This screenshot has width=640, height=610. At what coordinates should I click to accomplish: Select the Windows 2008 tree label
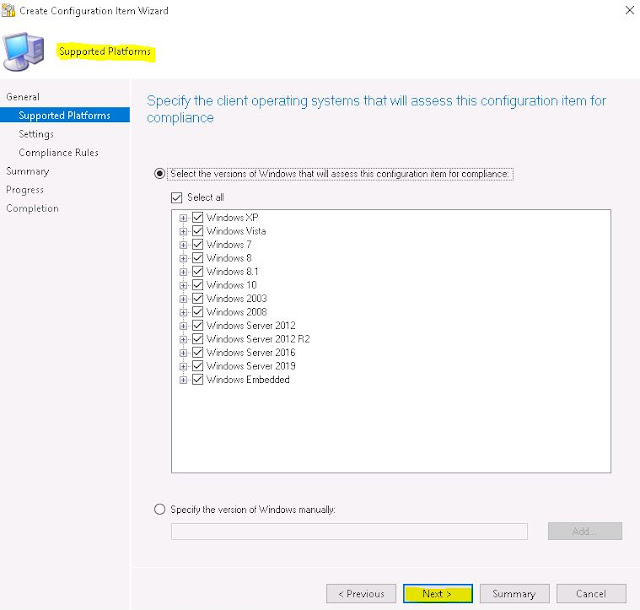coord(237,312)
